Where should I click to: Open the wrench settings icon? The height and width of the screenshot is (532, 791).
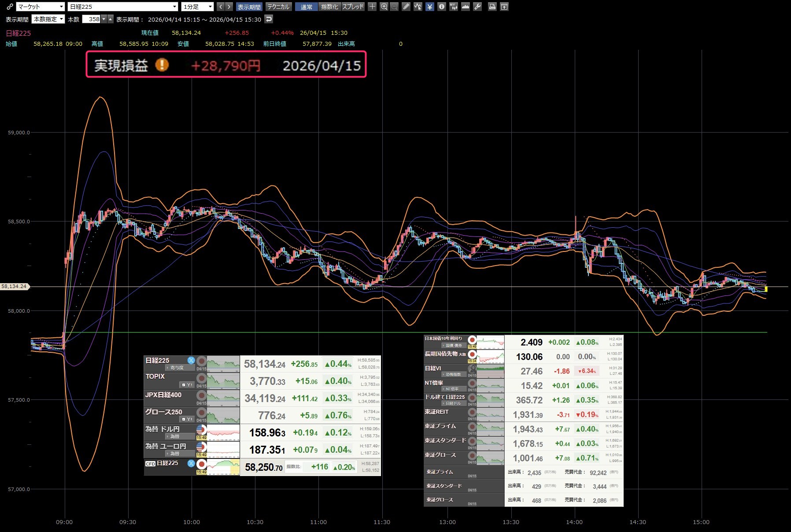[x=477, y=7]
